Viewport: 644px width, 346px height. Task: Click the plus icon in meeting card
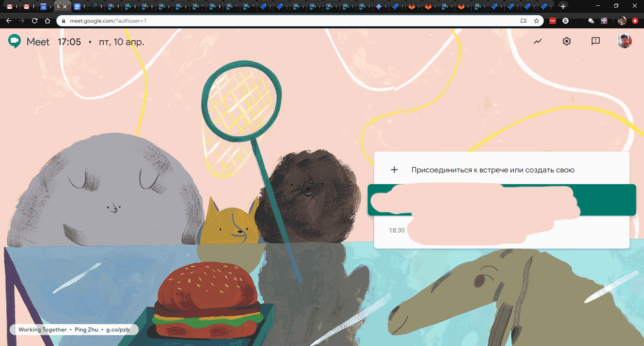394,170
